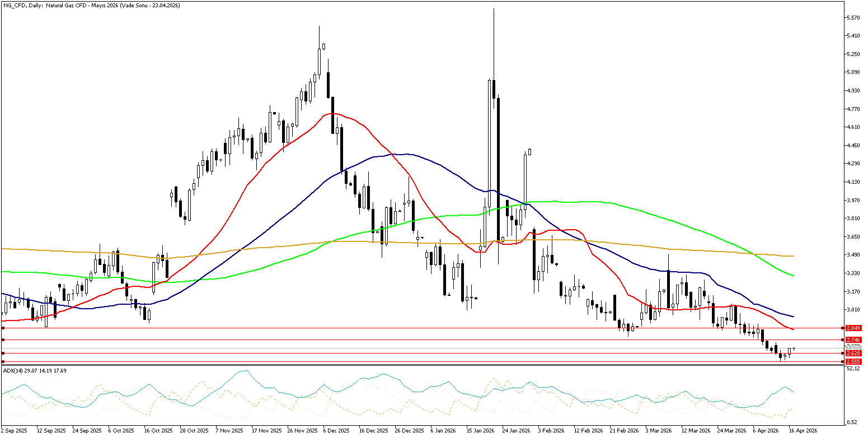The height and width of the screenshot is (437, 868).
Task: Select the 2.555 red price level tag
Action: 853,362
